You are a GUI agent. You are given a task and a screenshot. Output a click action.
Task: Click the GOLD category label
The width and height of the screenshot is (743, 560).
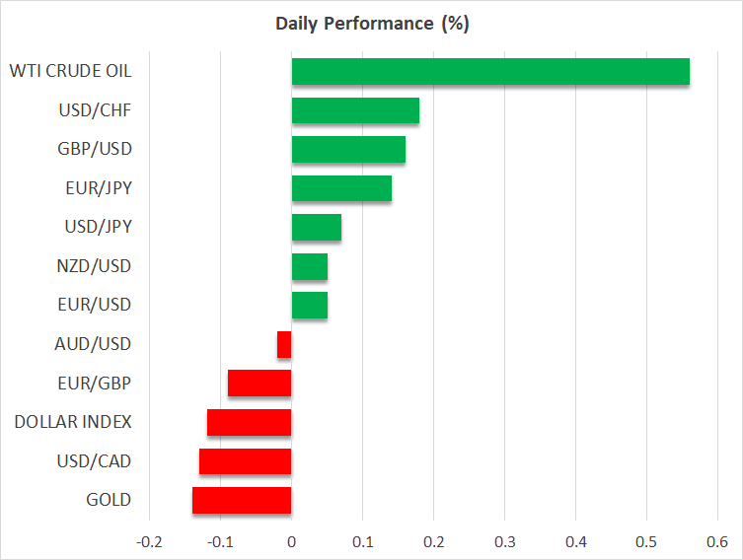coord(109,500)
